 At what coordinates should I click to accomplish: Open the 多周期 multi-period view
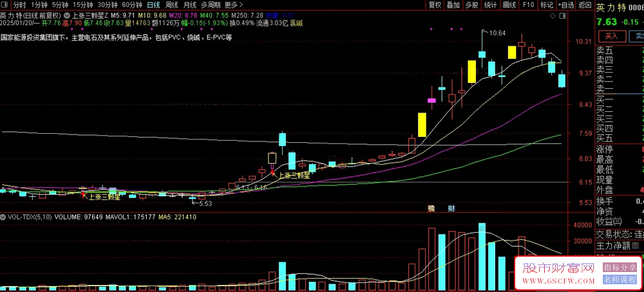click(x=211, y=5)
